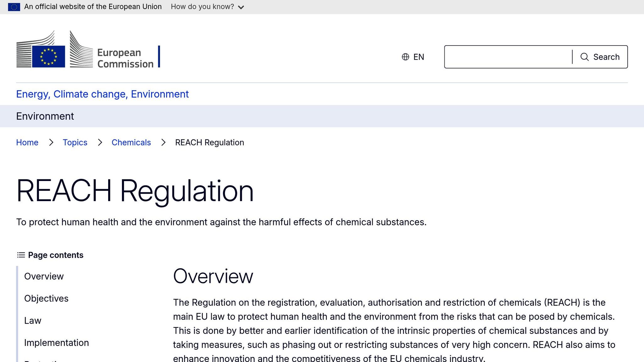Click the globe language icon

405,57
